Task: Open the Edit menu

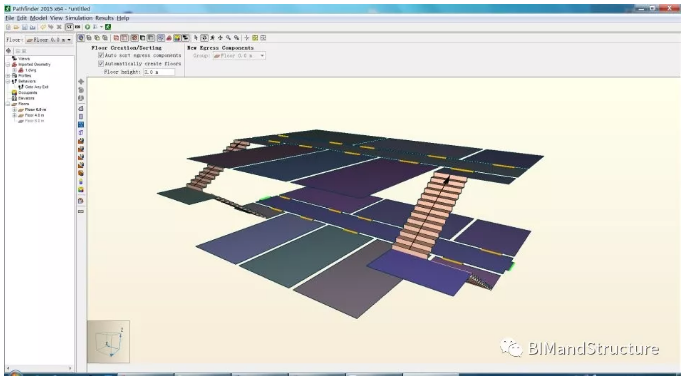Action: coord(22,18)
